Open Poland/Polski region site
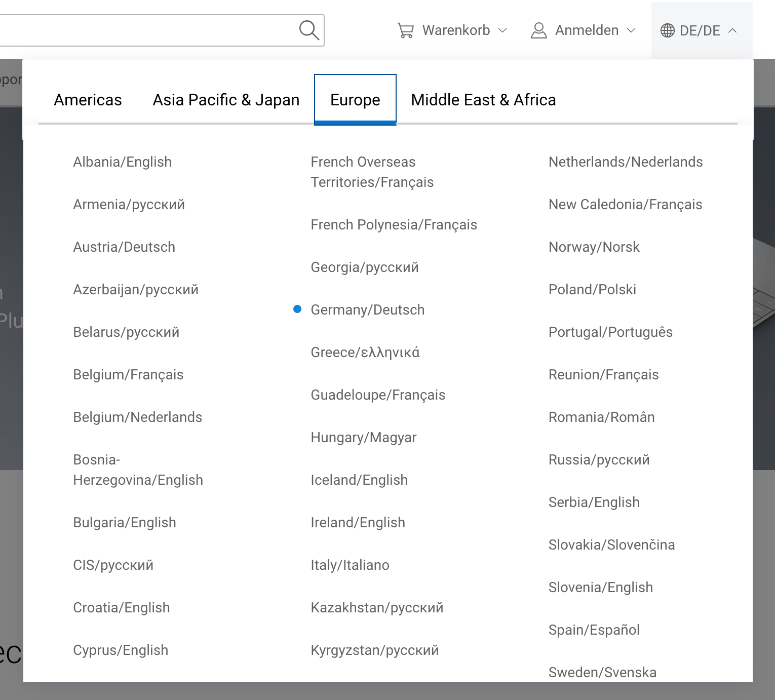 [592, 289]
